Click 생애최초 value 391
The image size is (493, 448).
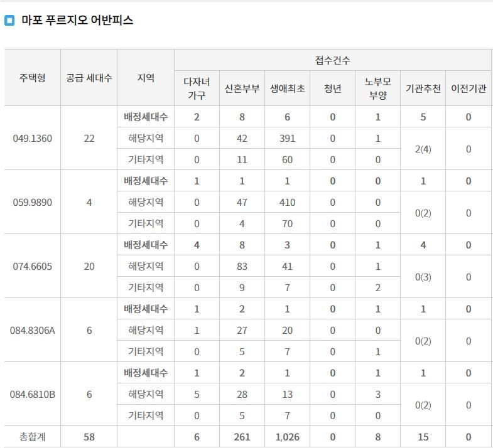[x=288, y=138]
